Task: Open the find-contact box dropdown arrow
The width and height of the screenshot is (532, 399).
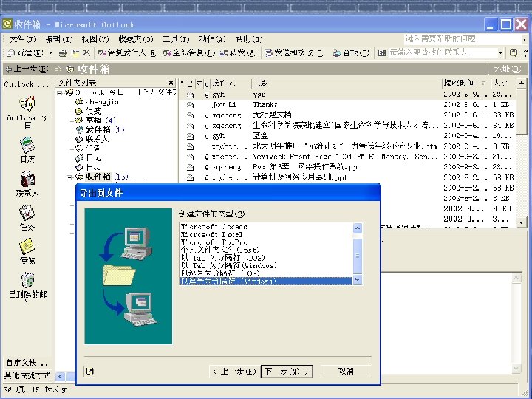Action: [x=500, y=53]
